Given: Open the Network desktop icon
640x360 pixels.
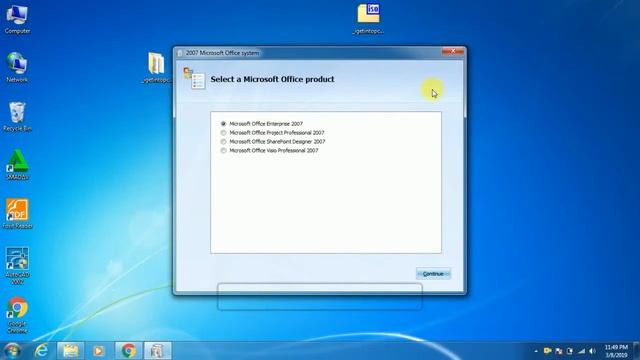Looking at the screenshot, I should pos(17,67).
